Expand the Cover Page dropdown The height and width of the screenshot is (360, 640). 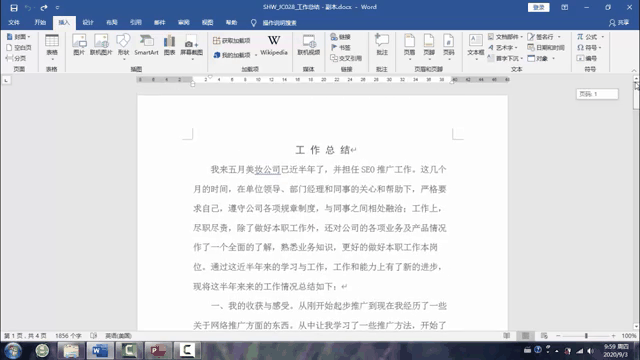click(x=29, y=37)
